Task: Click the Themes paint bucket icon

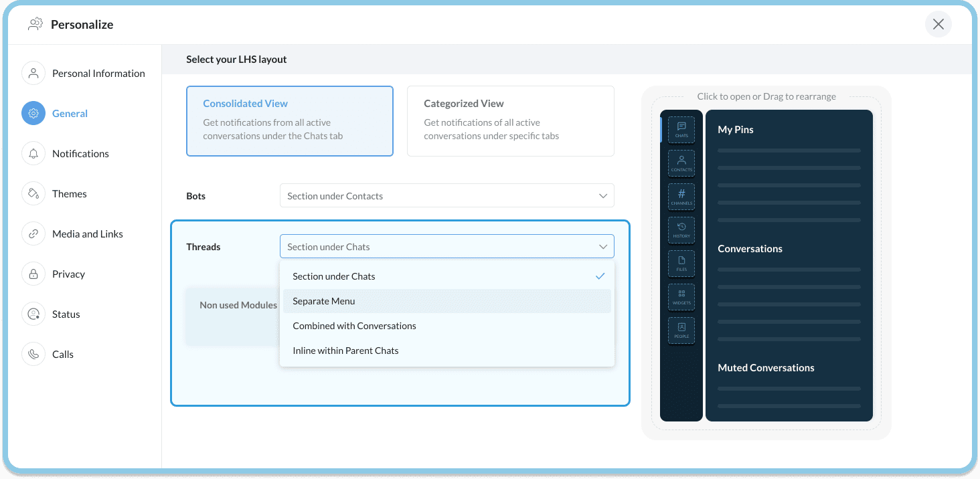Action: coord(33,194)
